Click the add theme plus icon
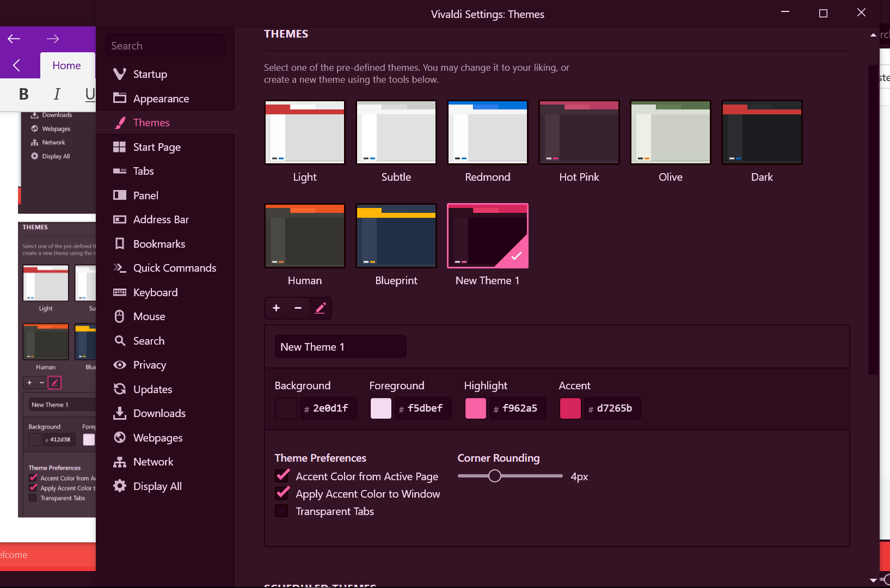Viewport: 890px width, 588px height. pos(276,308)
